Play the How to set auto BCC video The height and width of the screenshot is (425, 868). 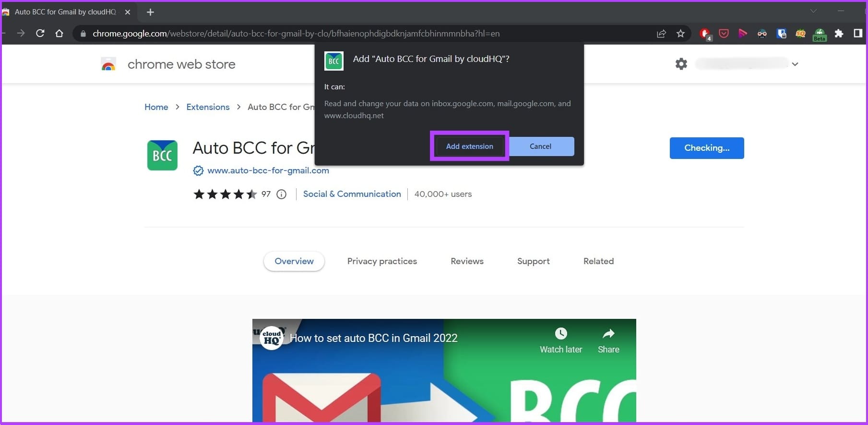tap(444, 371)
